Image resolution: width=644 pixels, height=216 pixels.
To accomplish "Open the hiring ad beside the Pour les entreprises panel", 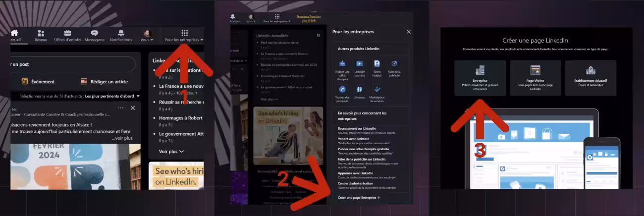I will point(288,136).
